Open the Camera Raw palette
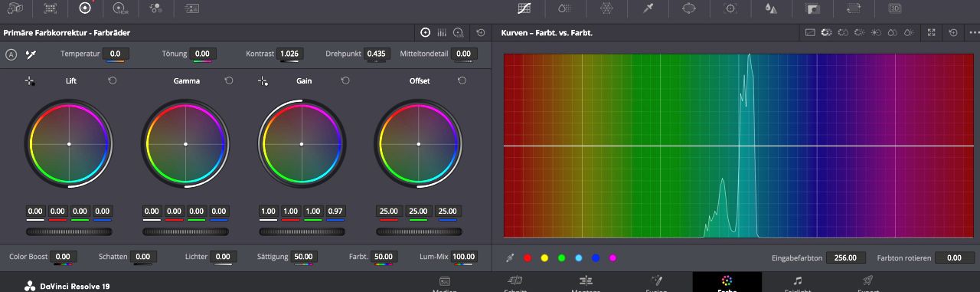Image resolution: width=980 pixels, height=292 pixels. click(15, 8)
